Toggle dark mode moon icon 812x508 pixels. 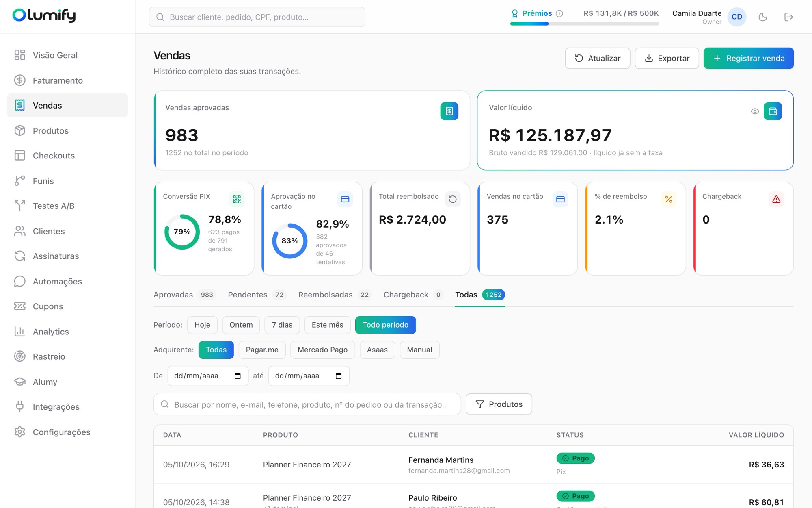763,17
